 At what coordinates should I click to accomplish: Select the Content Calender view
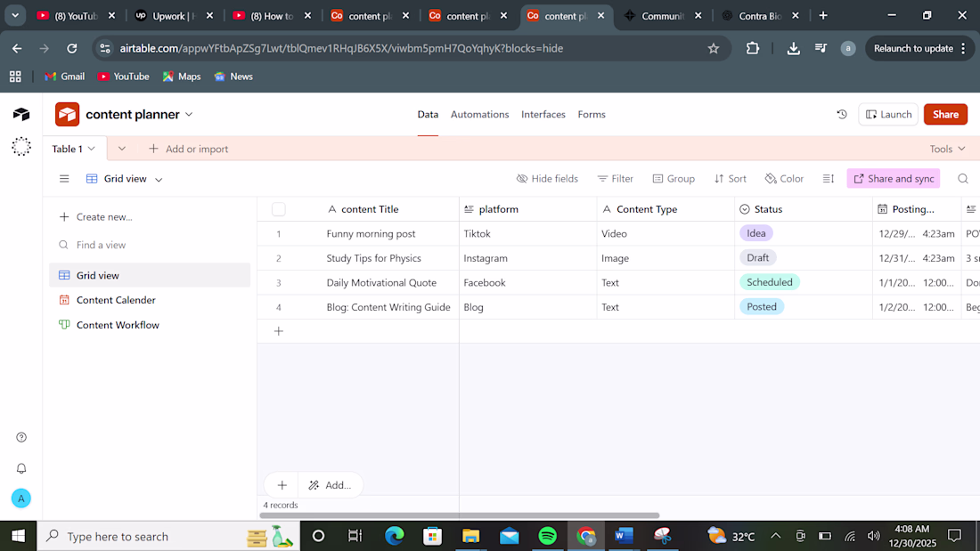tap(150, 300)
